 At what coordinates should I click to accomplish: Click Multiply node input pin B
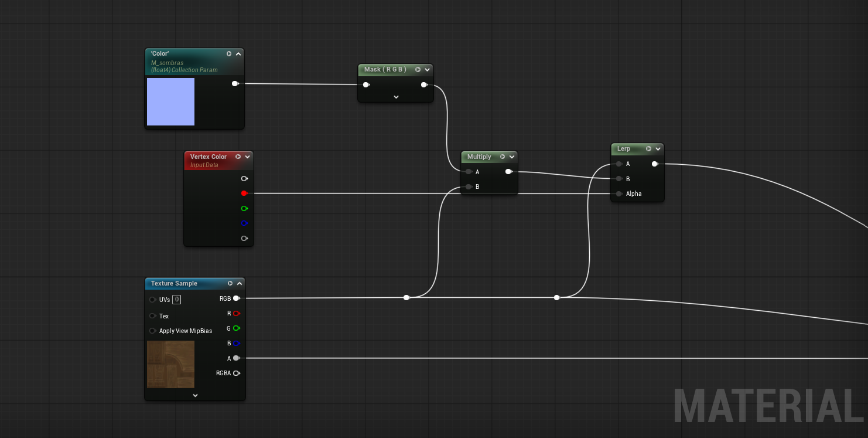click(x=469, y=186)
